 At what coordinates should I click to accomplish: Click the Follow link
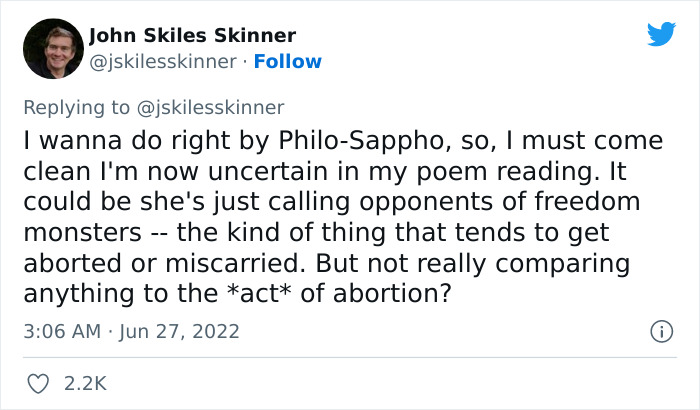tap(288, 62)
